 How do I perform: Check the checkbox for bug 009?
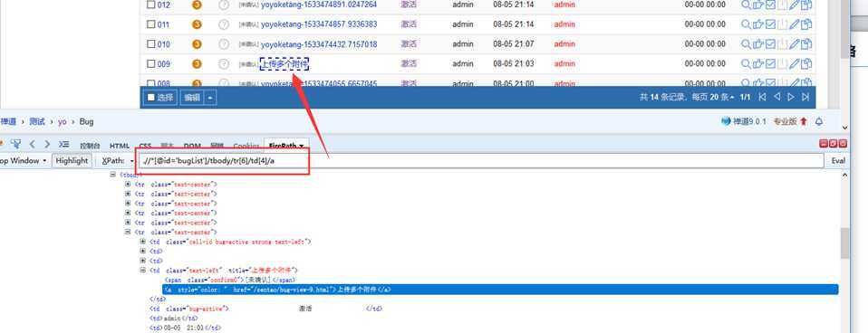pos(150,63)
